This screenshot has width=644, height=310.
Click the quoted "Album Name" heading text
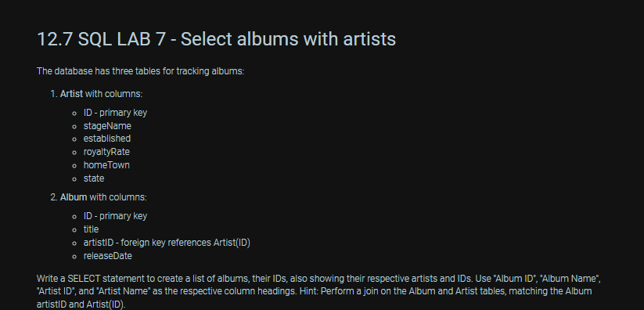[570, 279]
